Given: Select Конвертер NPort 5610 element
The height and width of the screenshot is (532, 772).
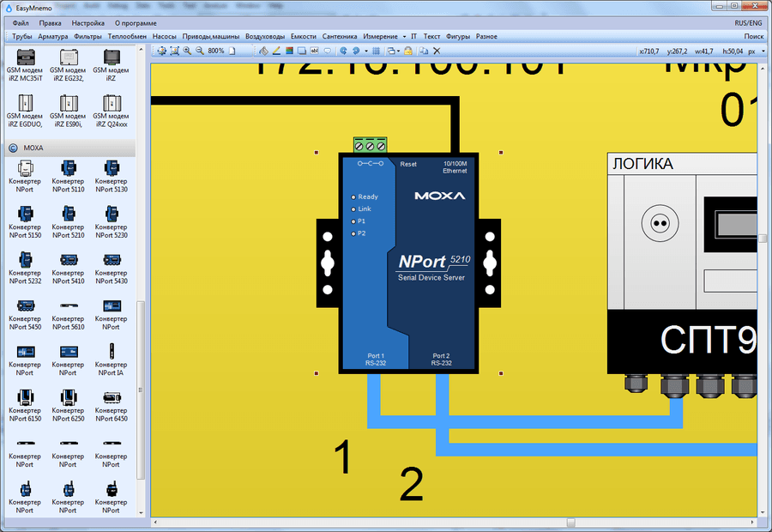Looking at the screenshot, I should pyautogui.click(x=68, y=313).
